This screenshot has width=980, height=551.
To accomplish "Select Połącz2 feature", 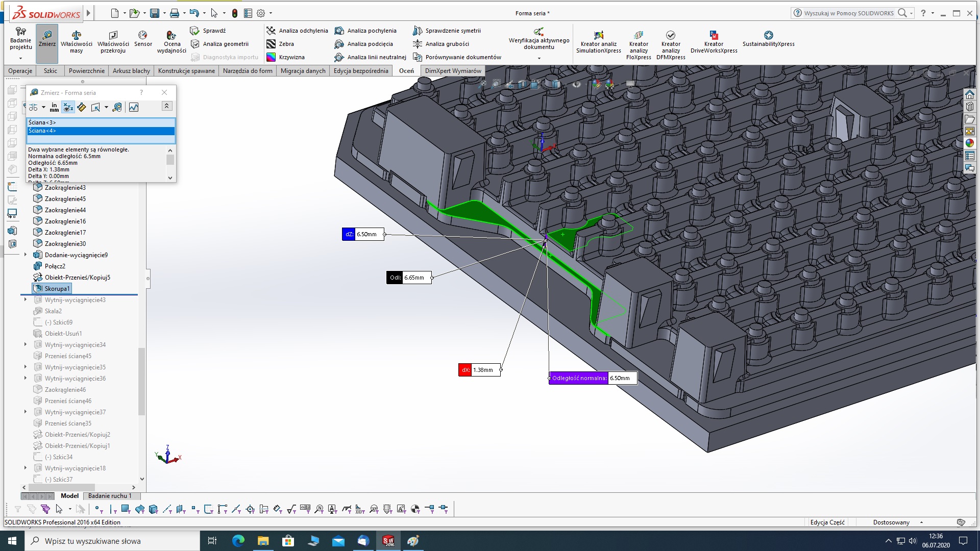I will (49, 266).
